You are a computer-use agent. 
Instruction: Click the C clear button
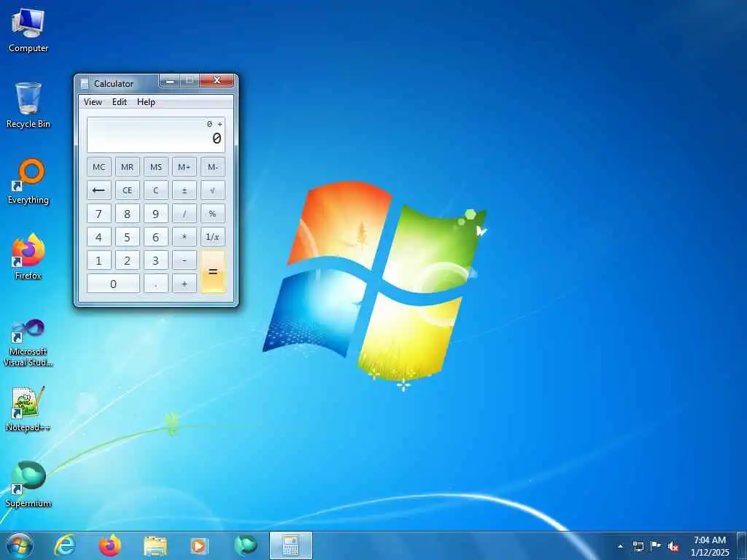coord(156,190)
